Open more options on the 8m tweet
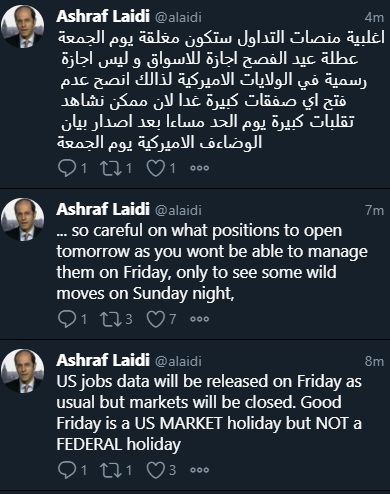The width and height of the screenshot is (390, 494). click(x=200, y=470)
